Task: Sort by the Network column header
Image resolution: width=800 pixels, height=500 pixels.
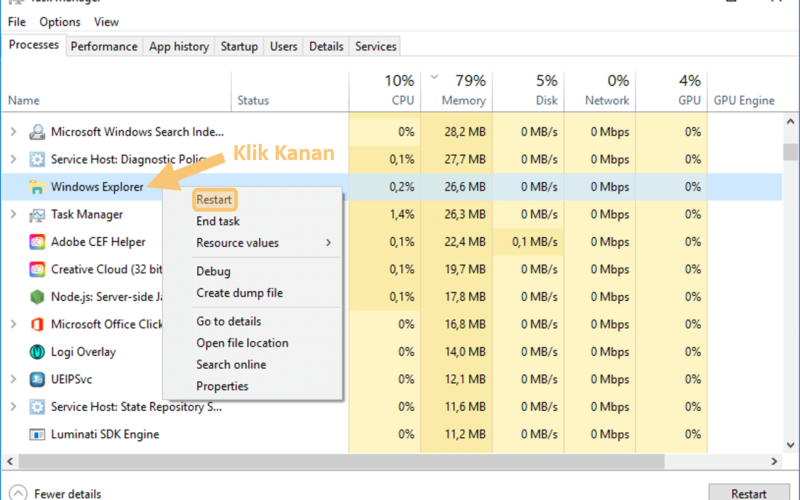Action: pyautogui.click(x=600, y=90)
